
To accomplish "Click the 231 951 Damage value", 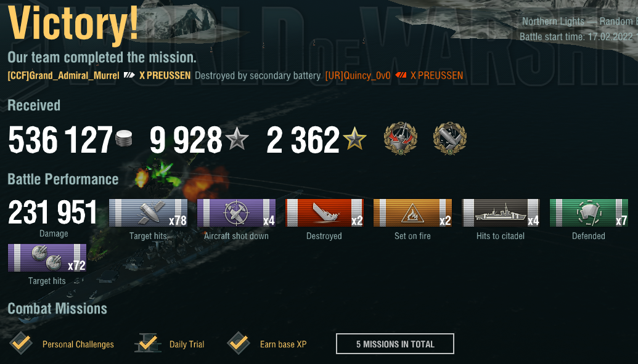I will point(52,212).
